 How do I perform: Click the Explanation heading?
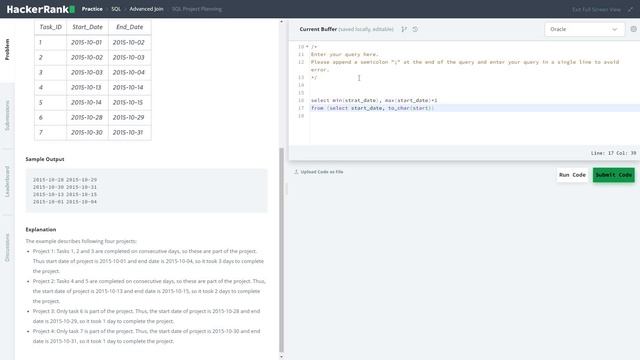coord(41,229)
